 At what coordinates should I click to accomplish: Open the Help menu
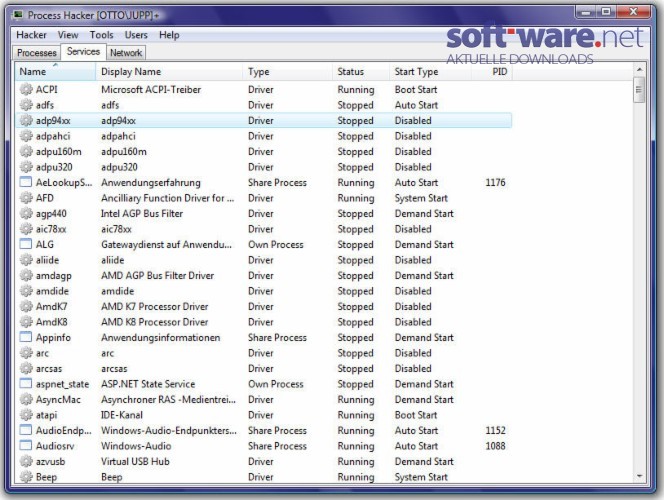click(169, 35)
